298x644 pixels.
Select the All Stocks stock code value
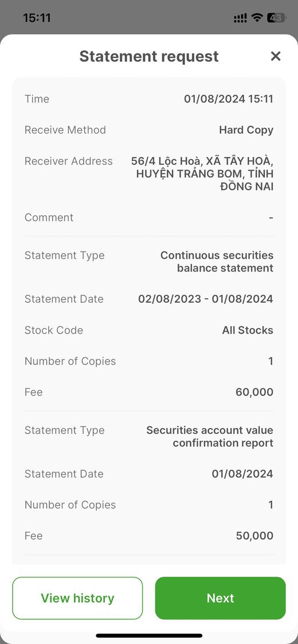point(248,330)
